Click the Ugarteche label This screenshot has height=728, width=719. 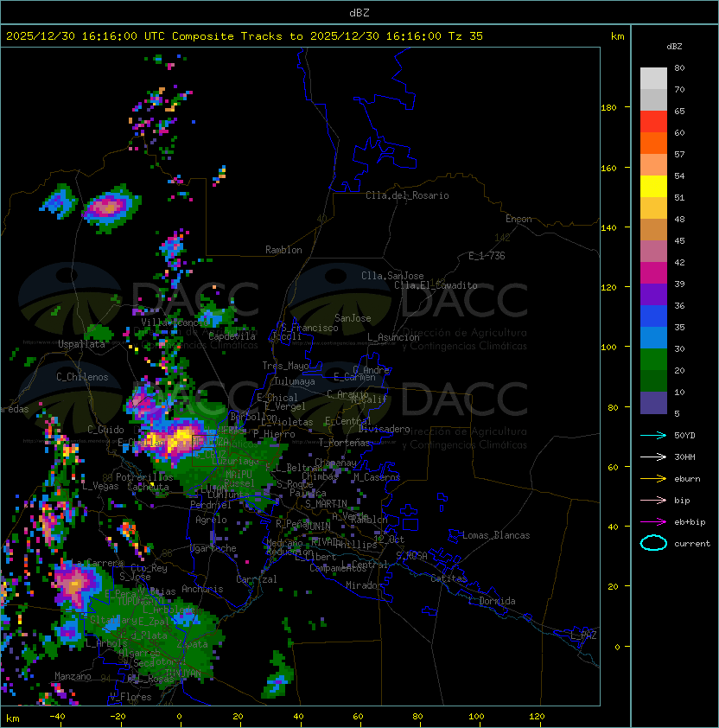click(213, 548)
